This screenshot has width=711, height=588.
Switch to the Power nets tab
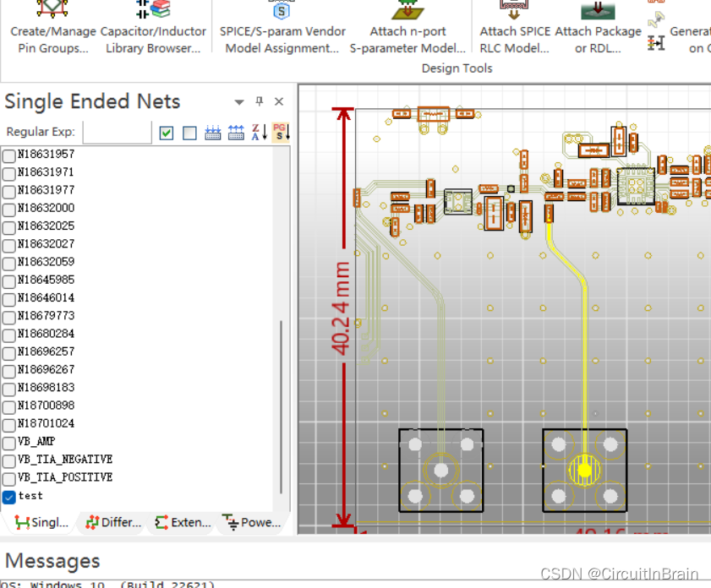[251, 523]
